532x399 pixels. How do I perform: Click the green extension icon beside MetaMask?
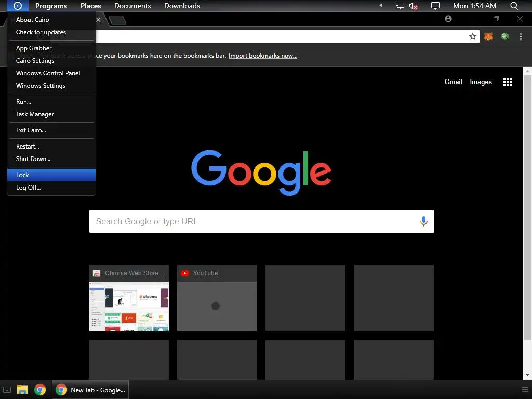[x=505, y=36]
